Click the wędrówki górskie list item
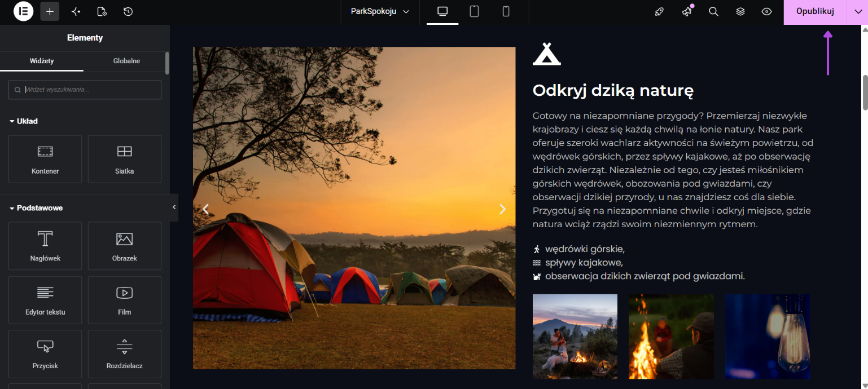The image size is (868, 389). pos(579,249)
